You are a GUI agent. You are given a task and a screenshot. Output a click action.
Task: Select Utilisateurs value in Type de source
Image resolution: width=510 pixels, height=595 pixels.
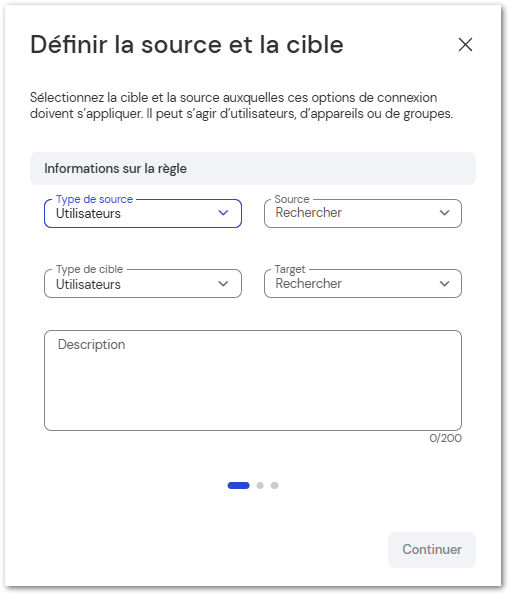[x=88, y=214]
